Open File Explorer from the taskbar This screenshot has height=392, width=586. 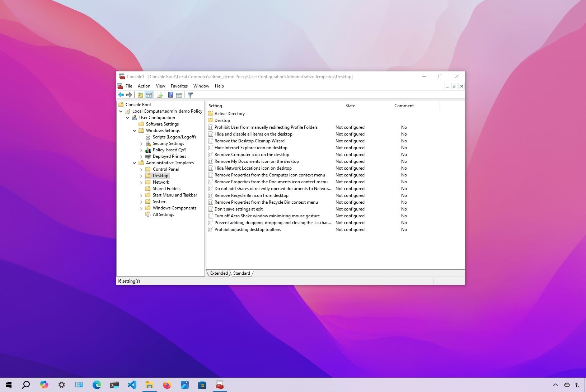click(150, 385)
